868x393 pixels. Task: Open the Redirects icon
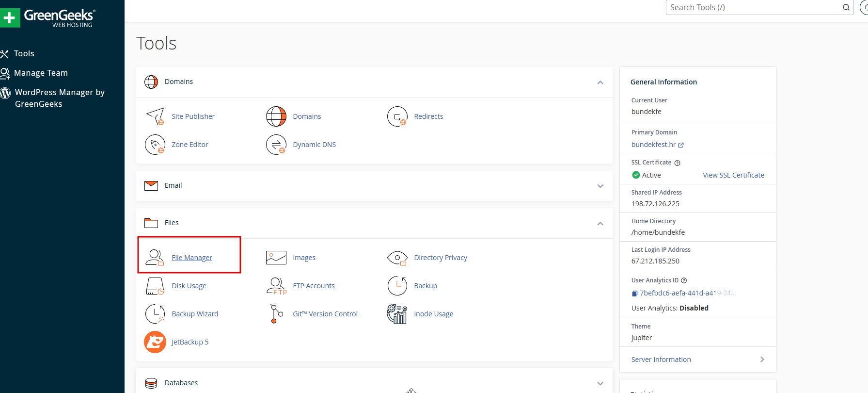(397, 116)
